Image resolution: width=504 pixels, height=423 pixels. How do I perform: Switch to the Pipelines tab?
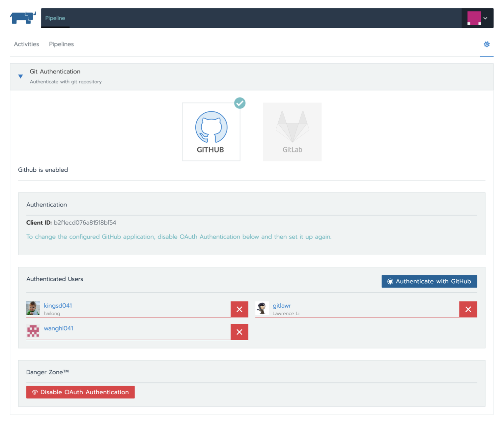click(x=61, y=44)
